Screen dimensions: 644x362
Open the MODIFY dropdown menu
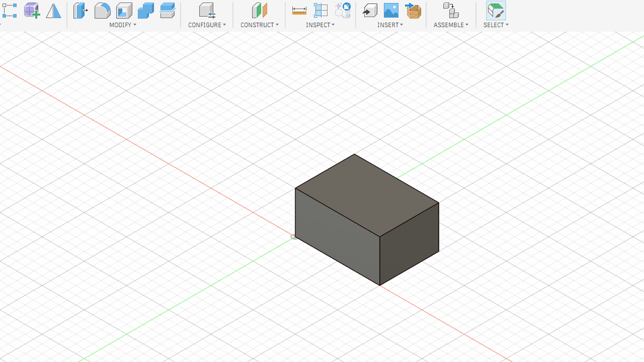123,25
